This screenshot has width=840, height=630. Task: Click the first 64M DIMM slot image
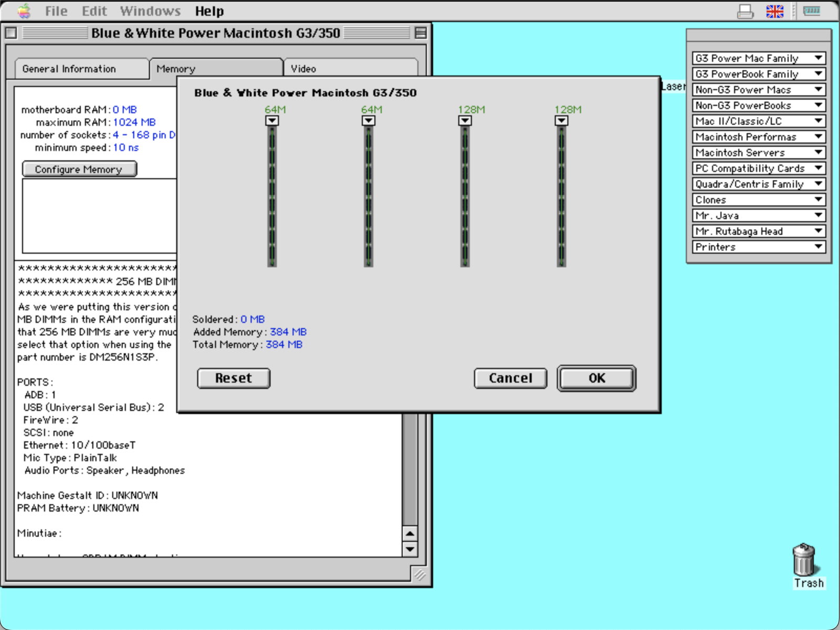(x=272, y=197)
